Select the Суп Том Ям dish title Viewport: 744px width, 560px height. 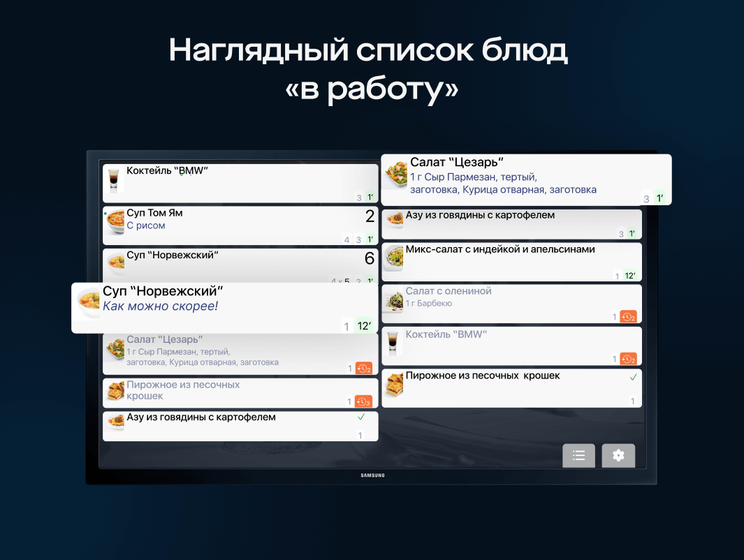[x=154, y=213]
